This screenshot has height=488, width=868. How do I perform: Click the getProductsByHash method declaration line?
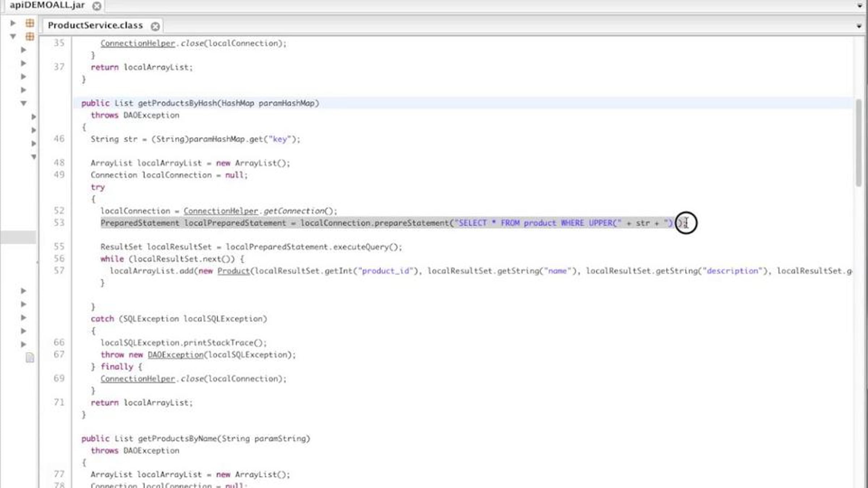click(x=463, y=103)
